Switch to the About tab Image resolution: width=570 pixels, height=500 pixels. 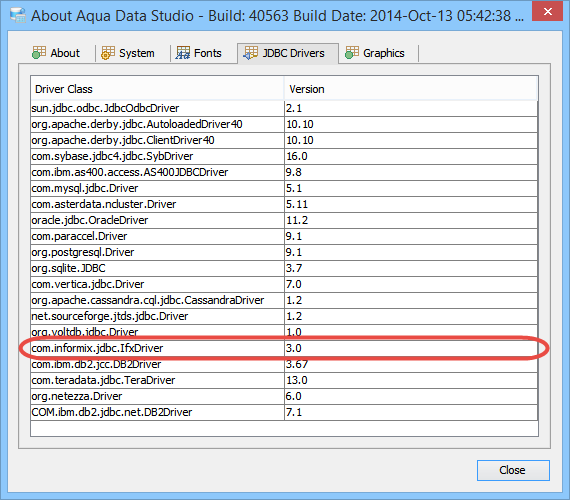56,53
